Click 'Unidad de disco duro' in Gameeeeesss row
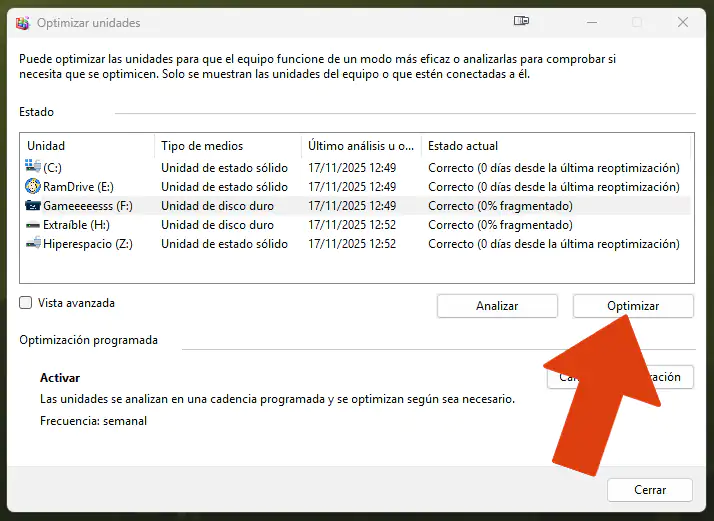The image size is (714, 521). (217, 206)
